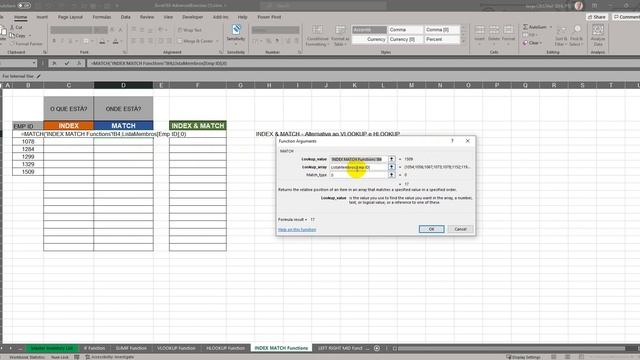Click the formula bar Enter checkmark icon
The image size is (640, 360).
67,63
